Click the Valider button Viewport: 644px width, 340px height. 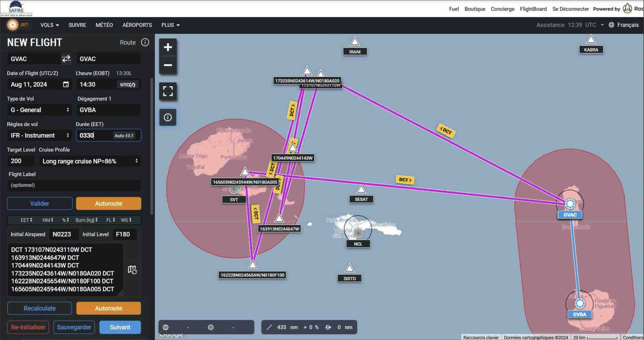pos(40,203)
